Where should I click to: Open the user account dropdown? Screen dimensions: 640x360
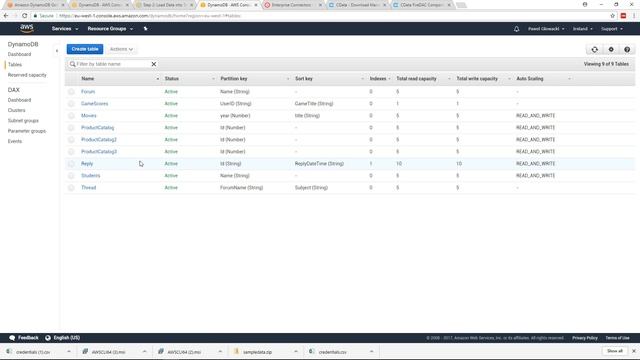pyautogui.click(x=546, y=29)
